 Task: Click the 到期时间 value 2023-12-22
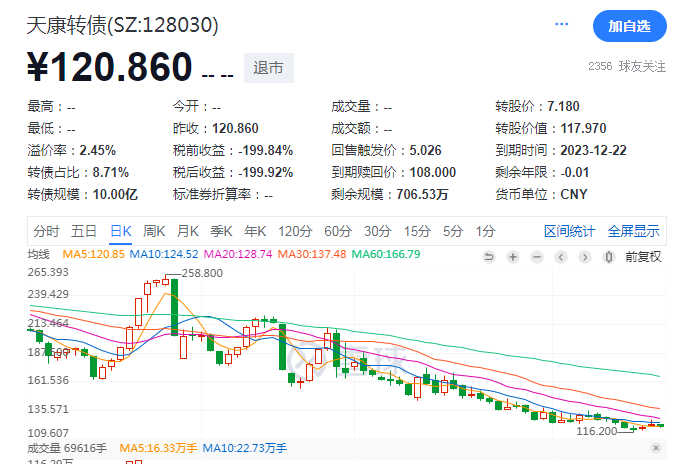tap(594, 150)
